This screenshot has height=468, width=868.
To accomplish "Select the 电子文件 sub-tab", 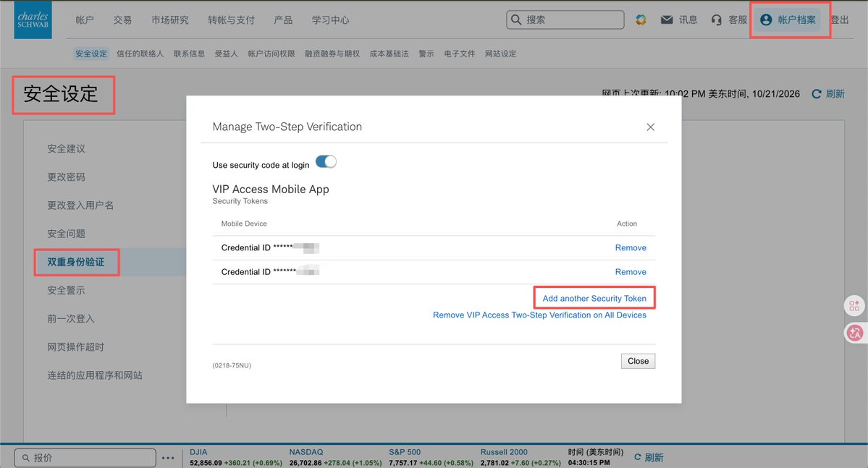I will pyautogui.click(x=460, y=54).
